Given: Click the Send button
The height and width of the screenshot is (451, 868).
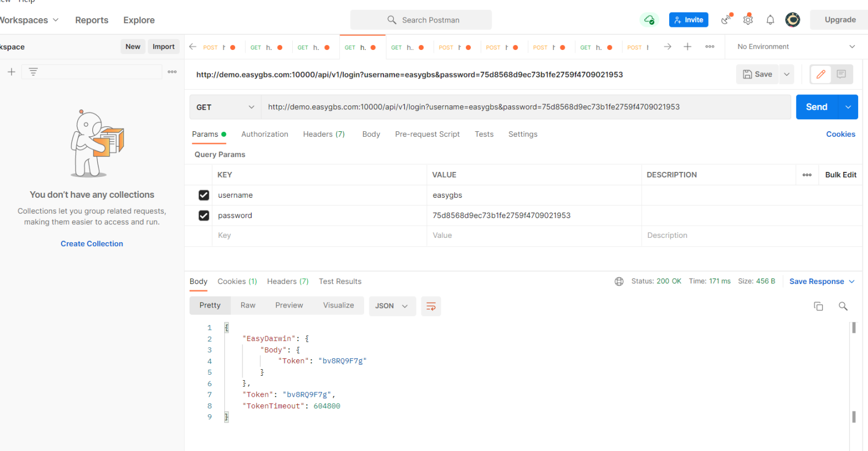Looking at the screenshot, I should [817, 107].
